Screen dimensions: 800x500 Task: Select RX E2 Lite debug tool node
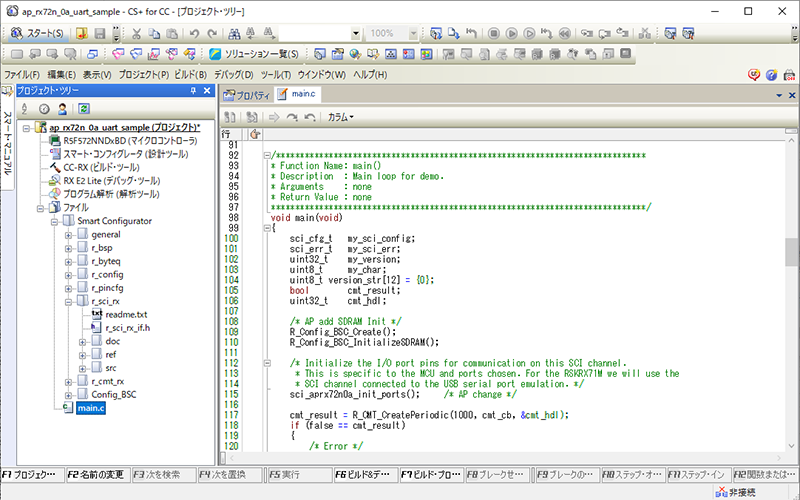(x=111, y=181)
